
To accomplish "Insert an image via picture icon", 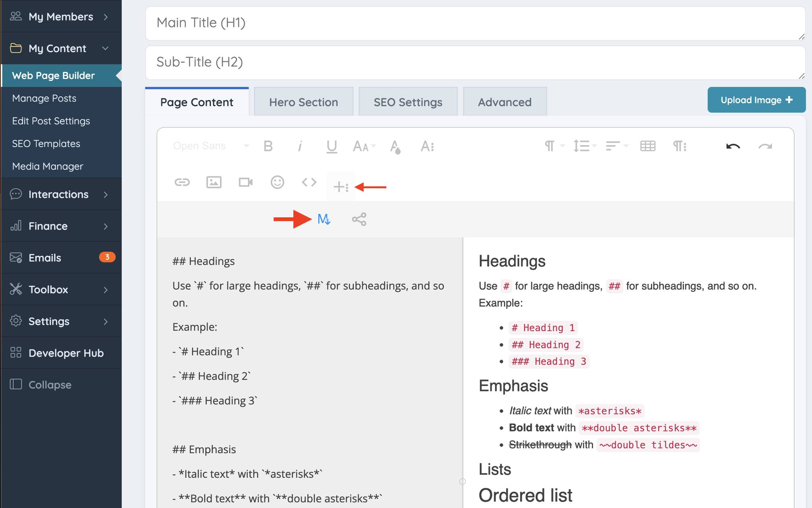I will [x=214, y=182].
